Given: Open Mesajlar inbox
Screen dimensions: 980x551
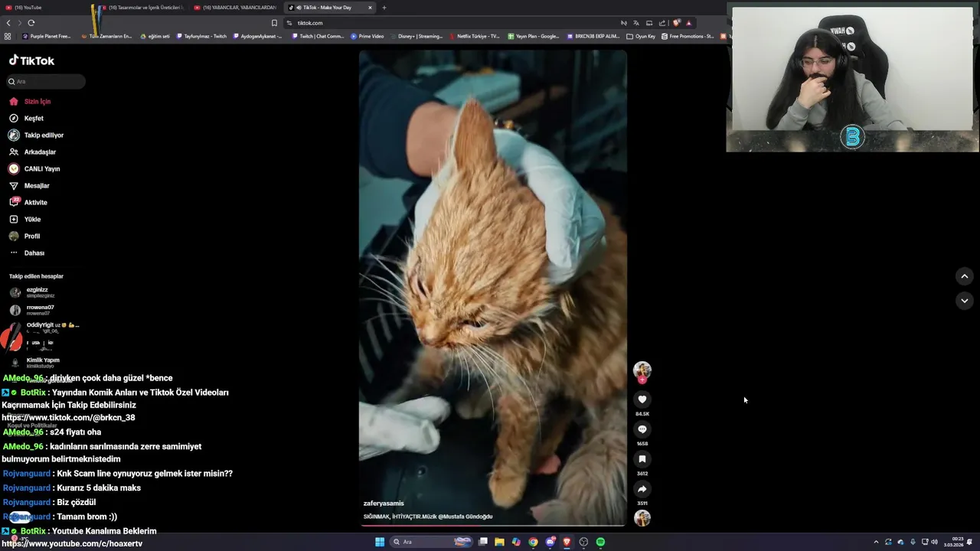Looking at the screenshot, I should 36,185.
